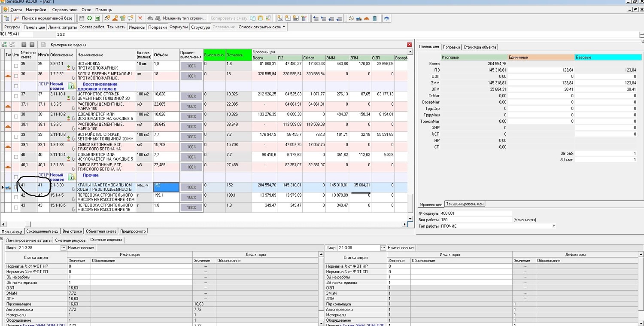Click the red close X on criteria bar
This screenshot has height=326, width=644.
pos(409,45)
